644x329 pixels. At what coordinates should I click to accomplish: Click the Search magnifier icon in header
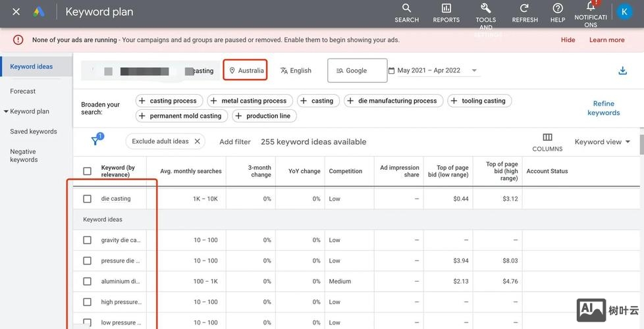pyautogui.click(x=406, y=9)
